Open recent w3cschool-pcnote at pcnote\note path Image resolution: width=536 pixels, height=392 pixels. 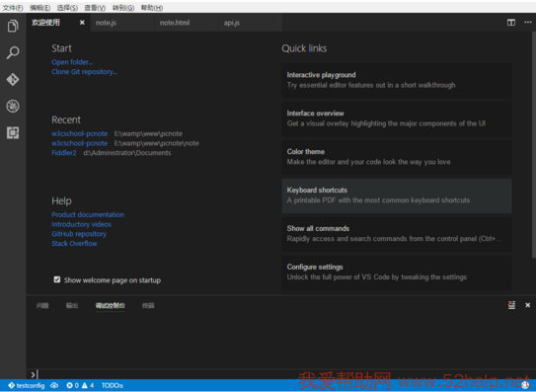pyautogui.click(x=80, y=143)
